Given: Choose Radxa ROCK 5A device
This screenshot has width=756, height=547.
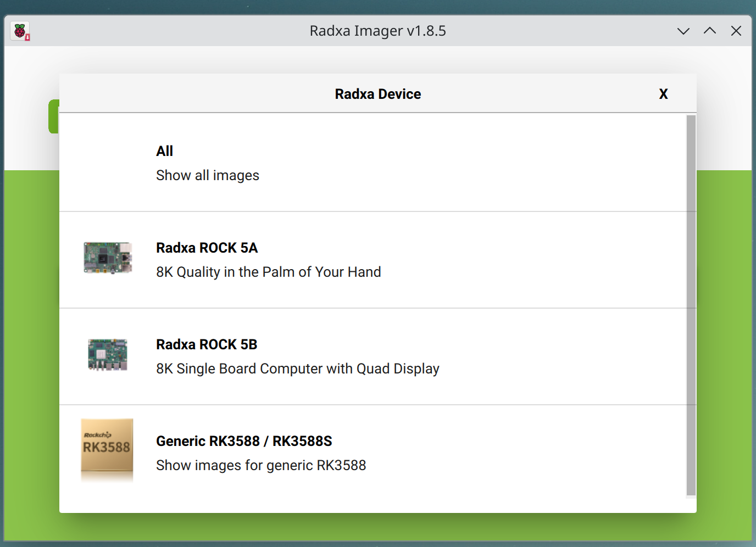Looking at the screenshot, I should click(373, 260).
